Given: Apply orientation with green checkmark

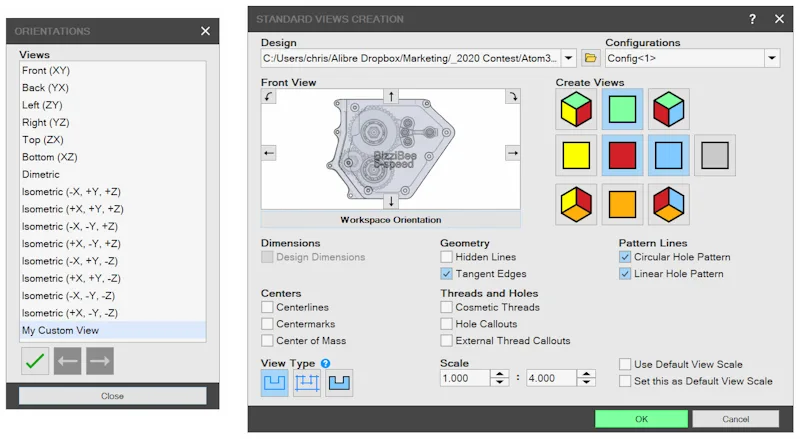Looking at the screenshot, I should tap(35, 361).
